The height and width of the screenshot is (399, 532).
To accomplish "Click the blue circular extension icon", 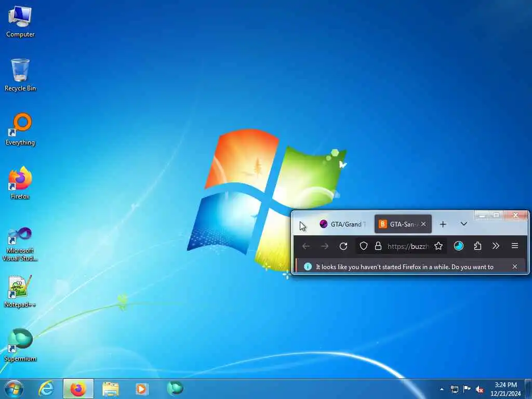I will (459, 246).
